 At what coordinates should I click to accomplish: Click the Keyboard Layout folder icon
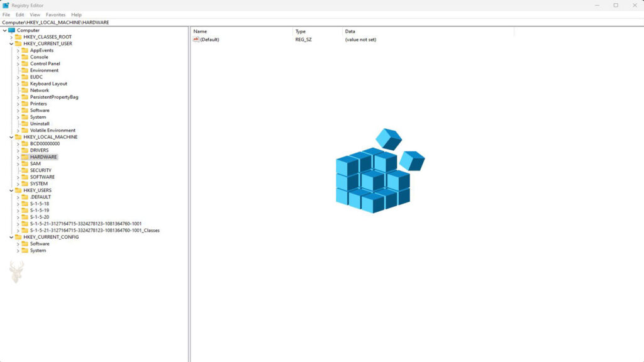(x=25, y=84)
